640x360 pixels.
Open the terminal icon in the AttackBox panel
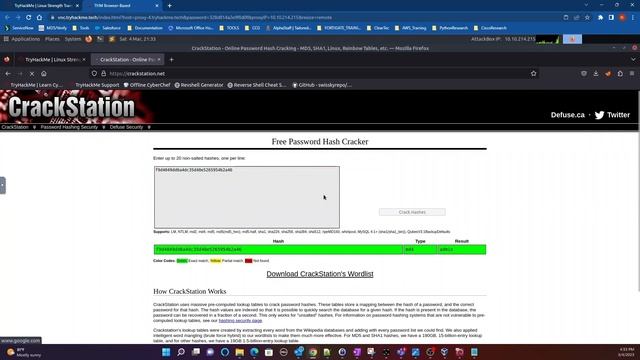(100, 39)
